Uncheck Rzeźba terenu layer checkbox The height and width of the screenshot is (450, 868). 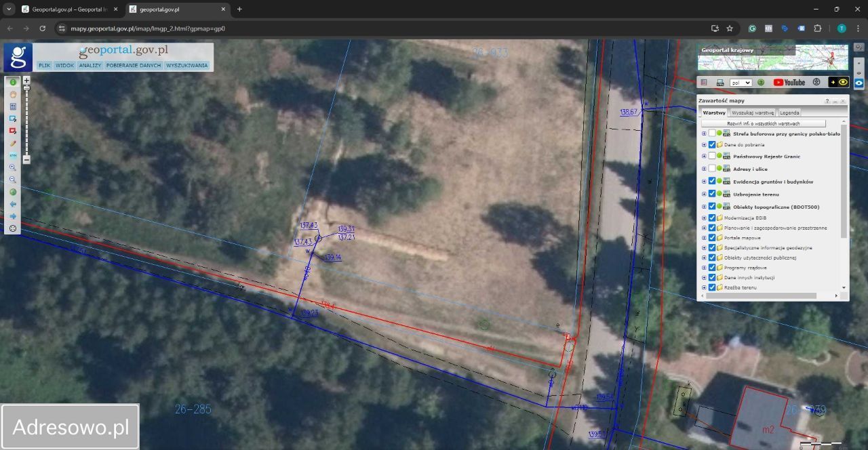coord(712,287)
